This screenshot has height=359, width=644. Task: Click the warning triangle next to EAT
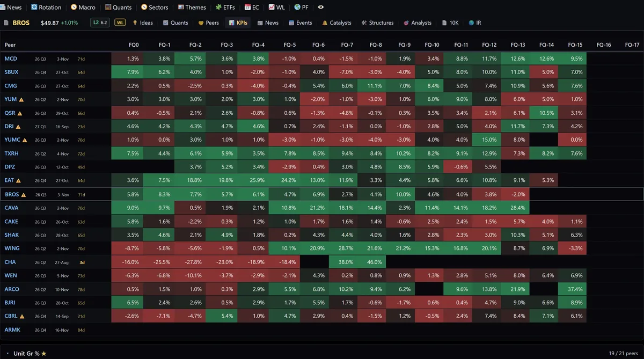click(x=19, y=181)
